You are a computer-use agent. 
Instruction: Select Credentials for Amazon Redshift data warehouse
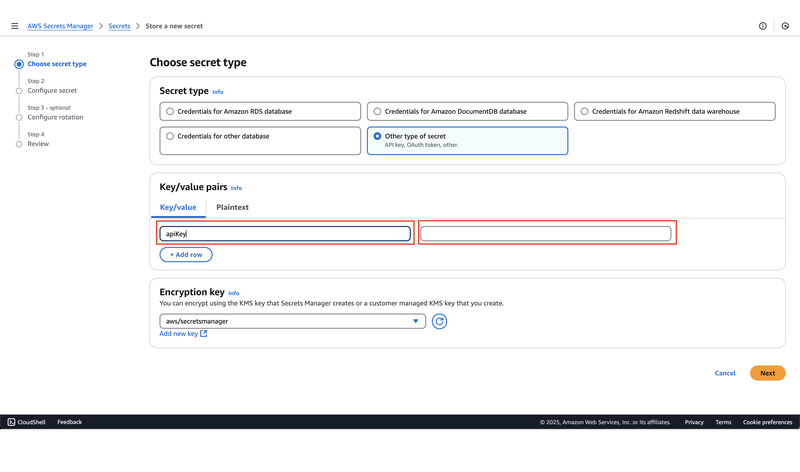click(x=674, y=111)
